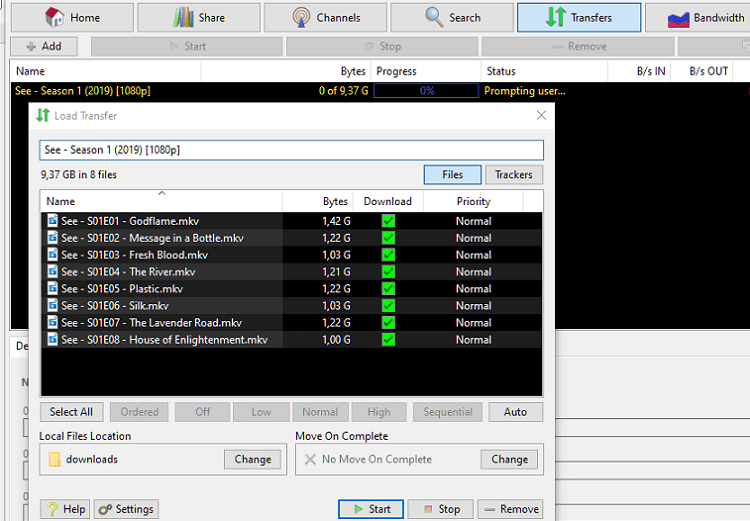The height and width of the screenshot is (521, 750).
Task: Click Select All button
Action: pos(71,412)
